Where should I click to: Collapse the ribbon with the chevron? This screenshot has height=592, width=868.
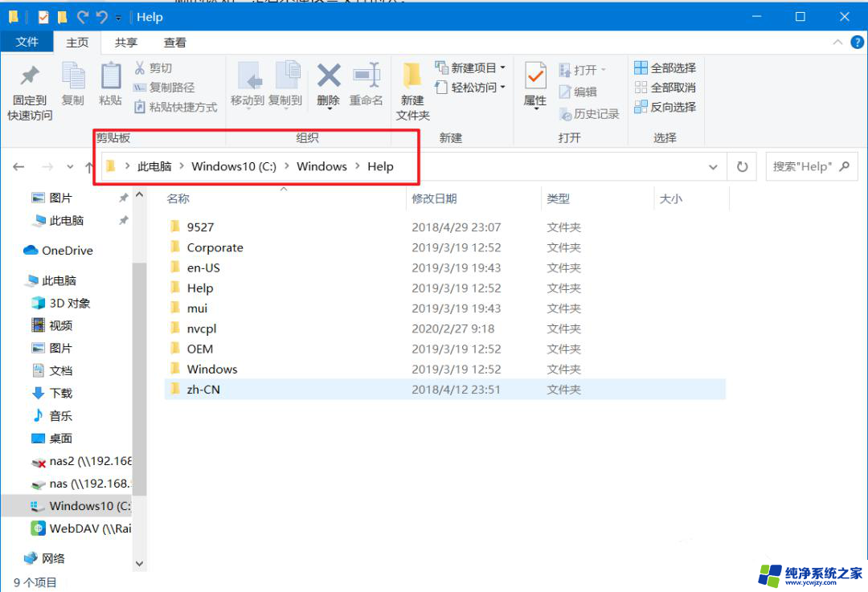837,43
